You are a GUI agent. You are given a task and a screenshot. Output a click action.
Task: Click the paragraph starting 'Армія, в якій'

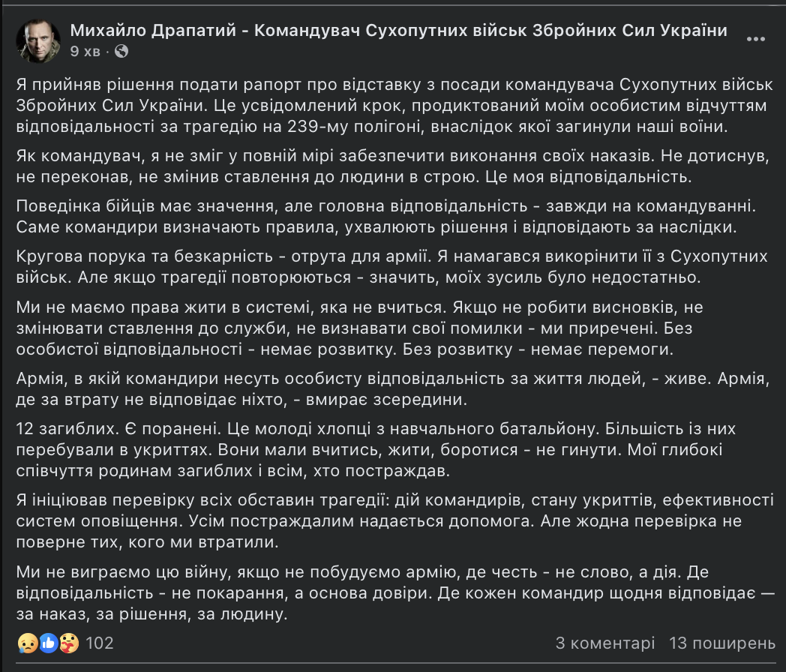click(392, 388)
